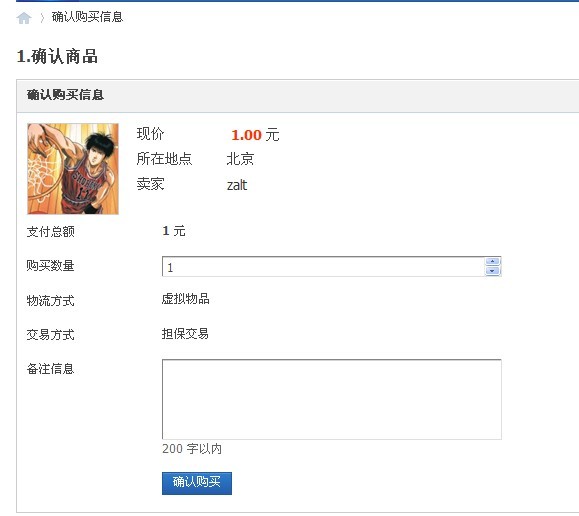Click the red 1.00 元 current price
The width and height of the screenshot is (579, 516).
tap(255, 135)
